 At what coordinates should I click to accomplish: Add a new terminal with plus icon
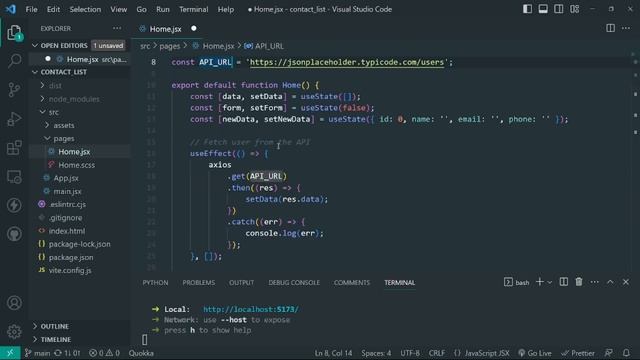540,282
